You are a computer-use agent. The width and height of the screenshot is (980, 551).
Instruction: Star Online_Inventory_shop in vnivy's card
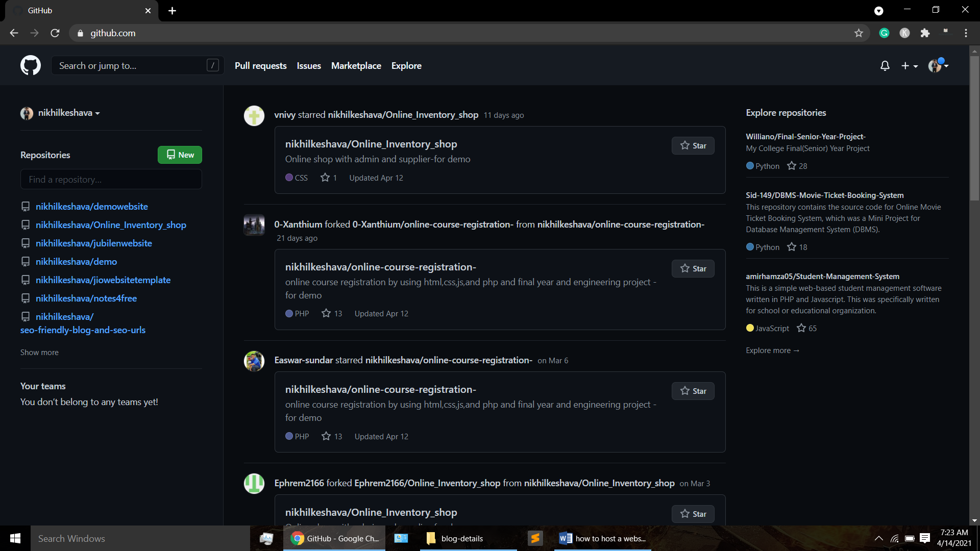(x=693, y=146)
